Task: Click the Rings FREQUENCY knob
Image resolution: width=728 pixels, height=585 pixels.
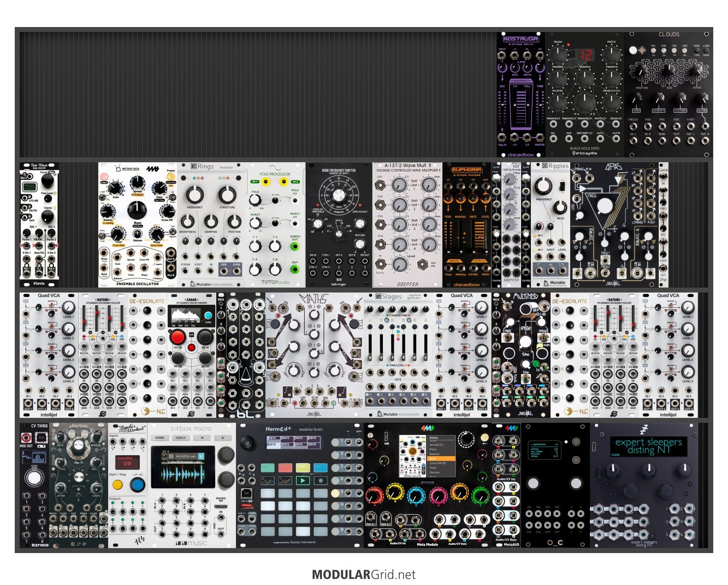Action: coord(195,195)
